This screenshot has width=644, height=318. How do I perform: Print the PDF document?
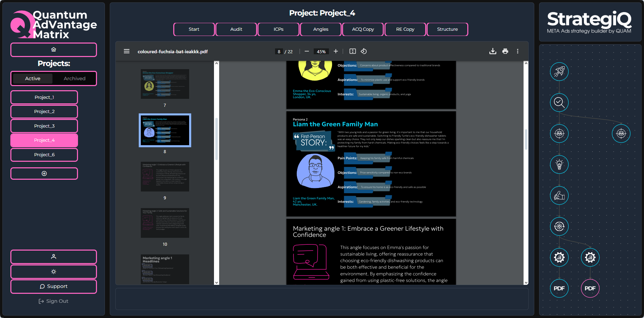point(505,51)
